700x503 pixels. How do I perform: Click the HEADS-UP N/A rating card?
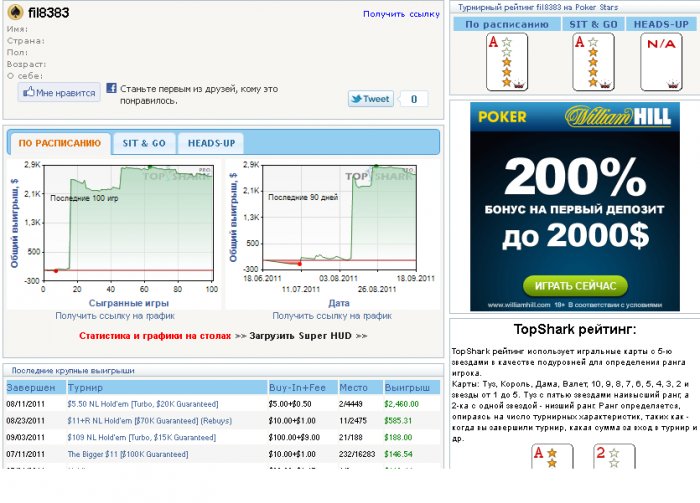pyautogui.click(x=661, y=62)
